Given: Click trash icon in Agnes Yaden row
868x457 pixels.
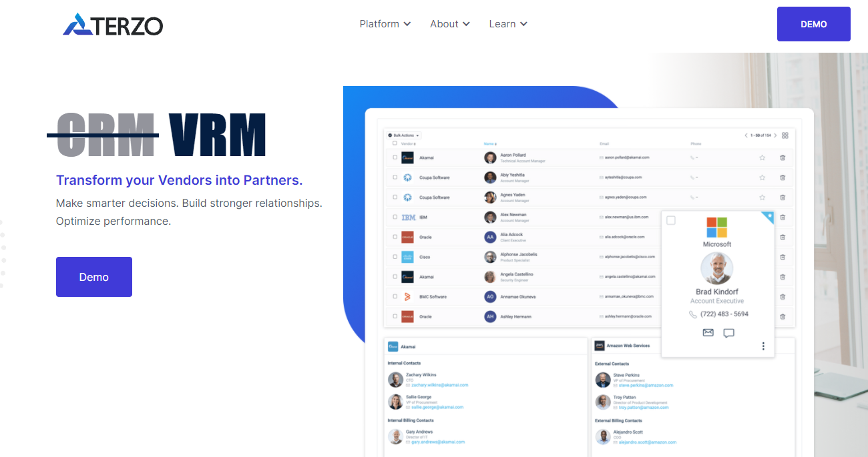Looking at the screenshot, I should tap(783, 197).
